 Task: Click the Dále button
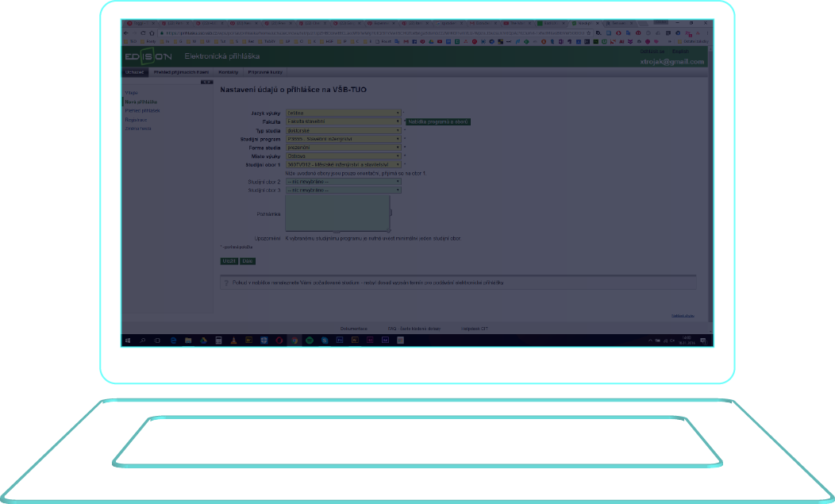[x=248, y=261]
